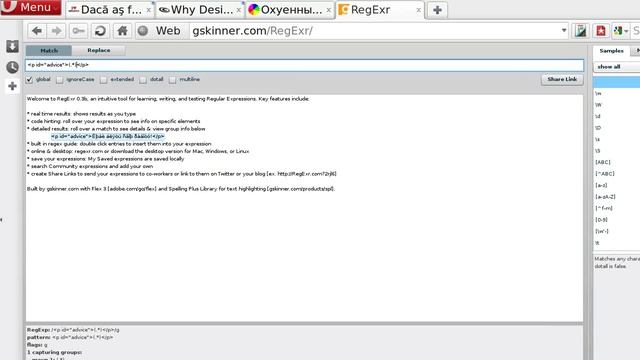Screen dimensions: 640x360
Task: Select the \t entry in the list
Action: (x=617, y=243)
